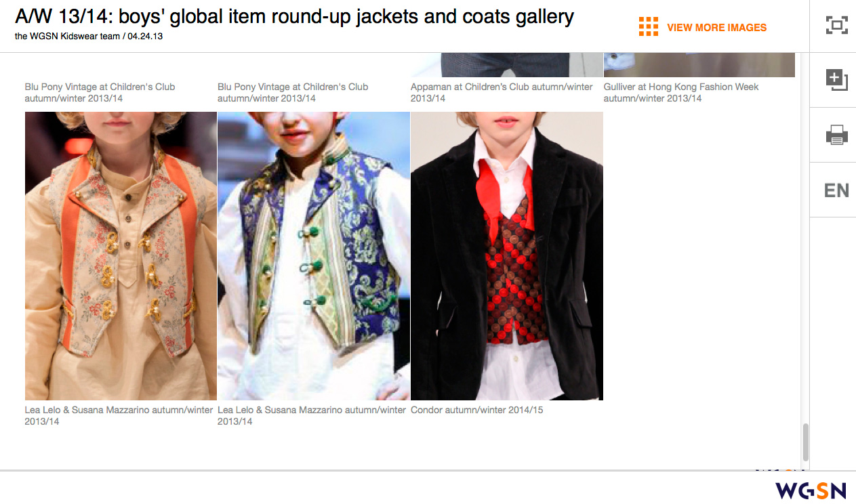The width and height of the screenshot is (856, 504).
Task: Click the add to collection icon
Action: [837, 80]
